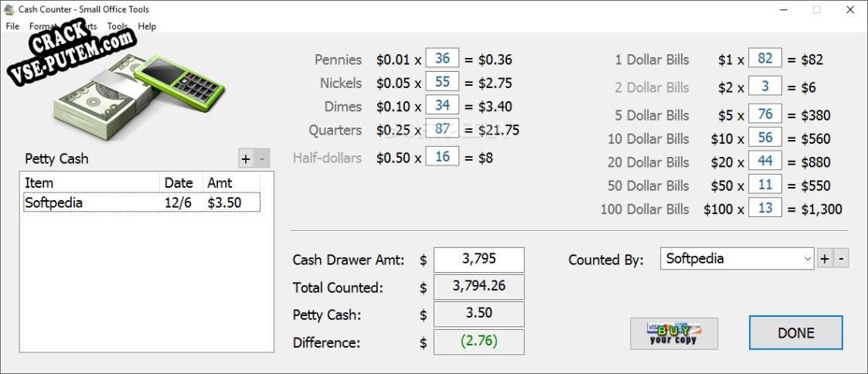Click the Cash Counter title bar app icon

point(9,9)
